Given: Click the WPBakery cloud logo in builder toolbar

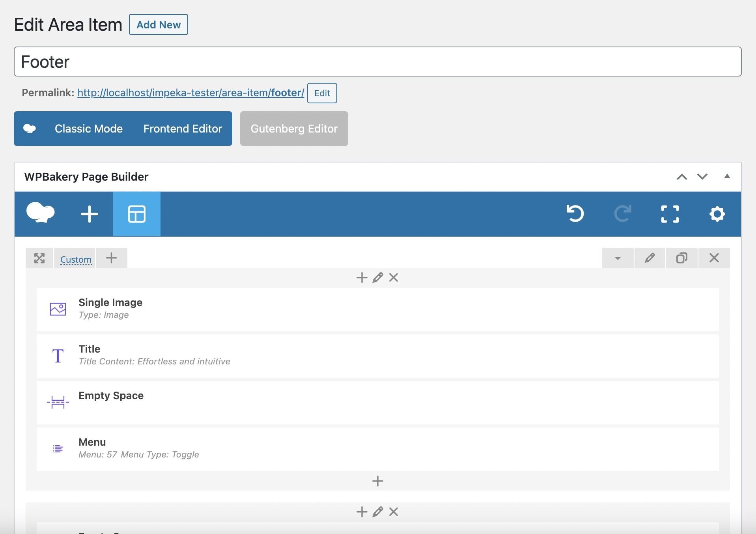Looking at the screenshot, I should point(40,213).
